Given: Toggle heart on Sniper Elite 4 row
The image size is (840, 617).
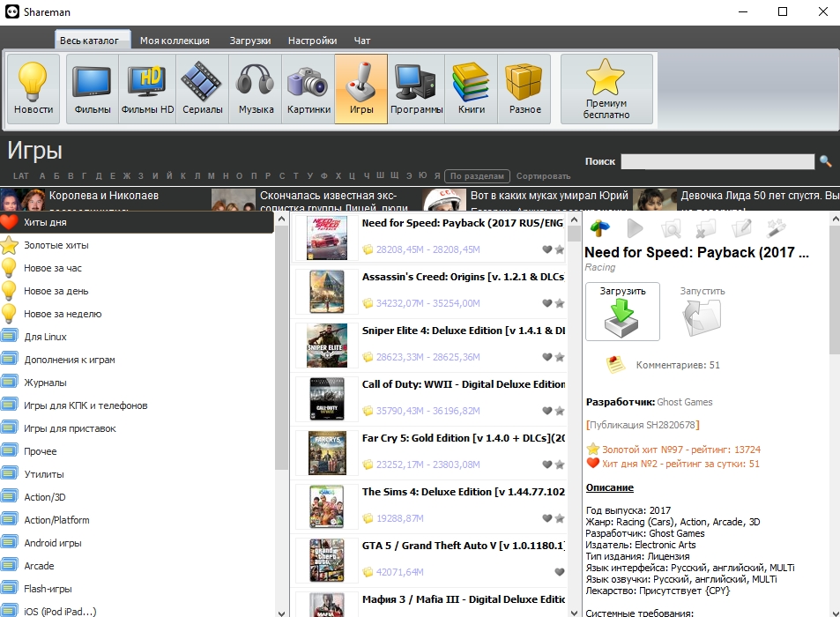Looking at the screenshot, I should (547, 357).
